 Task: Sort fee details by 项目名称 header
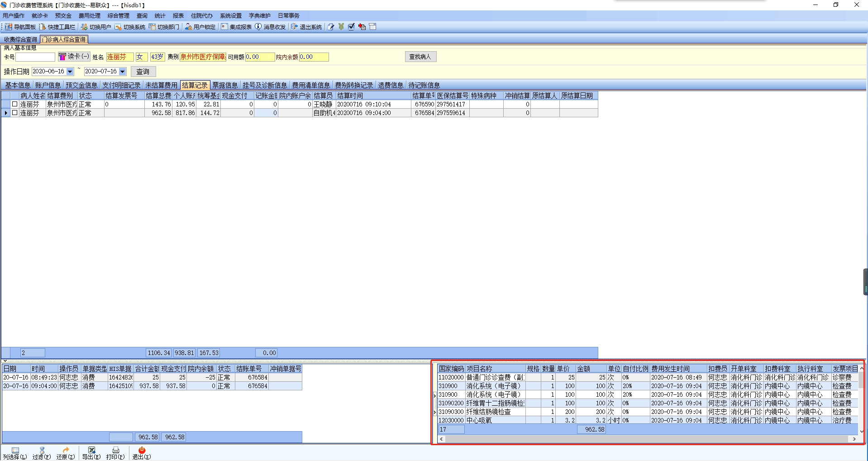[496, 369]
